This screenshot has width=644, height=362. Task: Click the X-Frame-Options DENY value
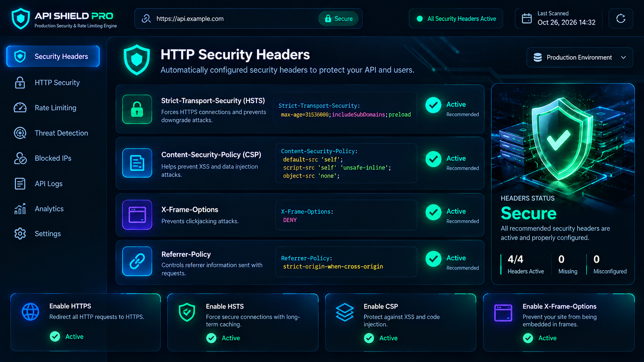[290, 220]
